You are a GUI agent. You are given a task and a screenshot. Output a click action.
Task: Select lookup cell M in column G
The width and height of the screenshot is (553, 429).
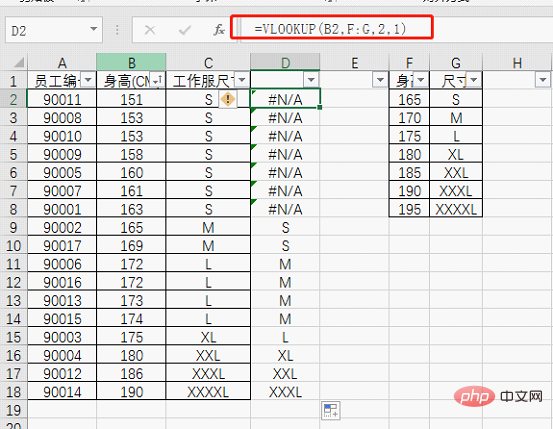tap(456, 118)
